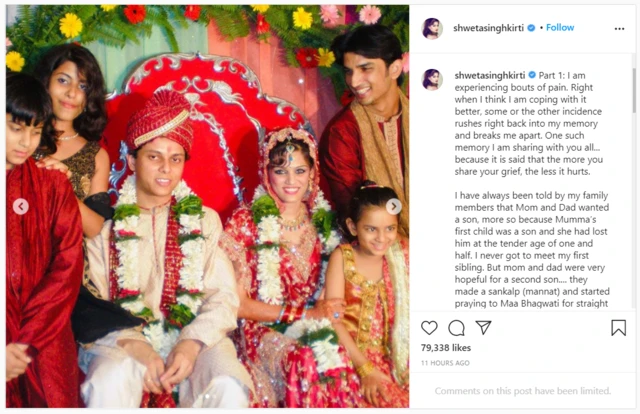Image resolution: width=640 pixels, height=414 pixels.
Task: View the 79,338 likes list
Action: [x=446, y=348]
